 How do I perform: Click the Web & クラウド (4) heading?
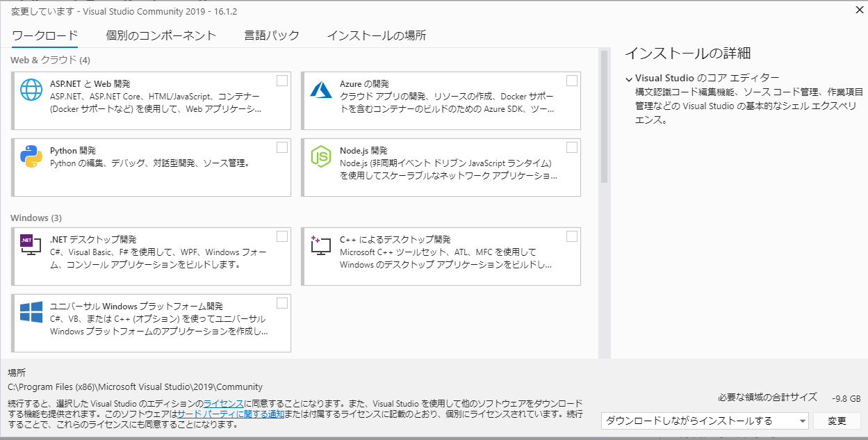pyautogui.click(x=50, y=60)
